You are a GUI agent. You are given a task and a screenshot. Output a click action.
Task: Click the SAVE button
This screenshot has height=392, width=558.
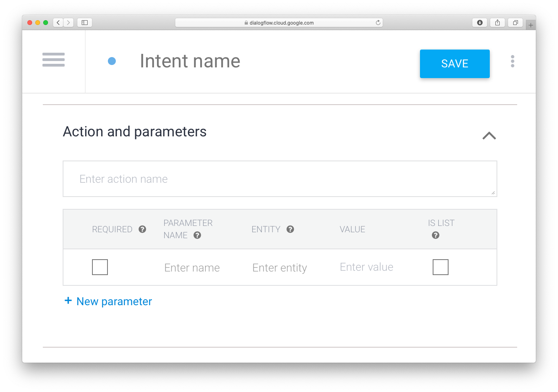click(454, 64)
